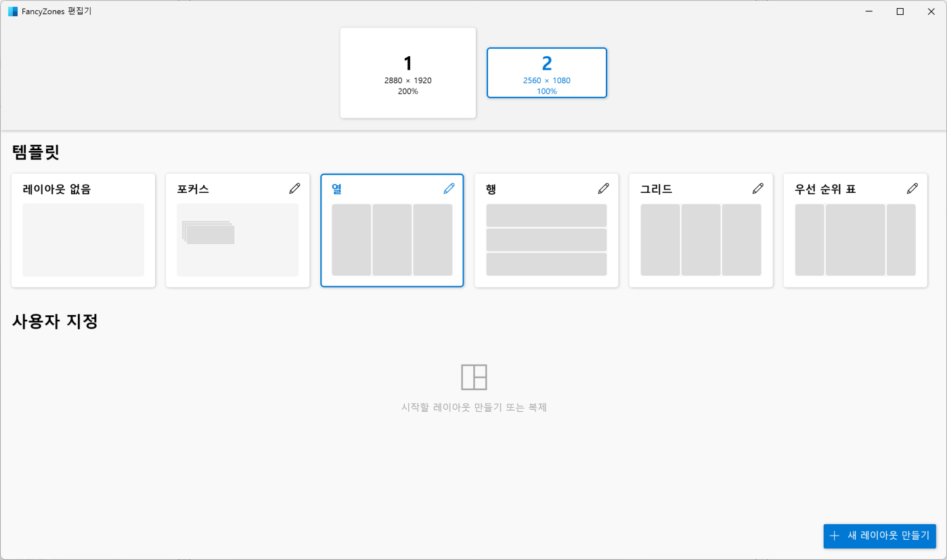This screenshot has height=560, width=947.
Task: Minimize the FancyZones editor window
Action: point(868,11)
